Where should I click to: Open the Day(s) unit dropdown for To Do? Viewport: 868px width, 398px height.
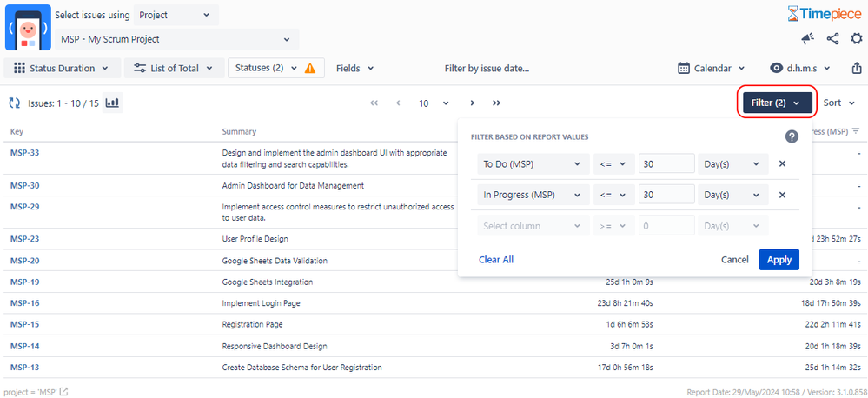coord(733,164)
